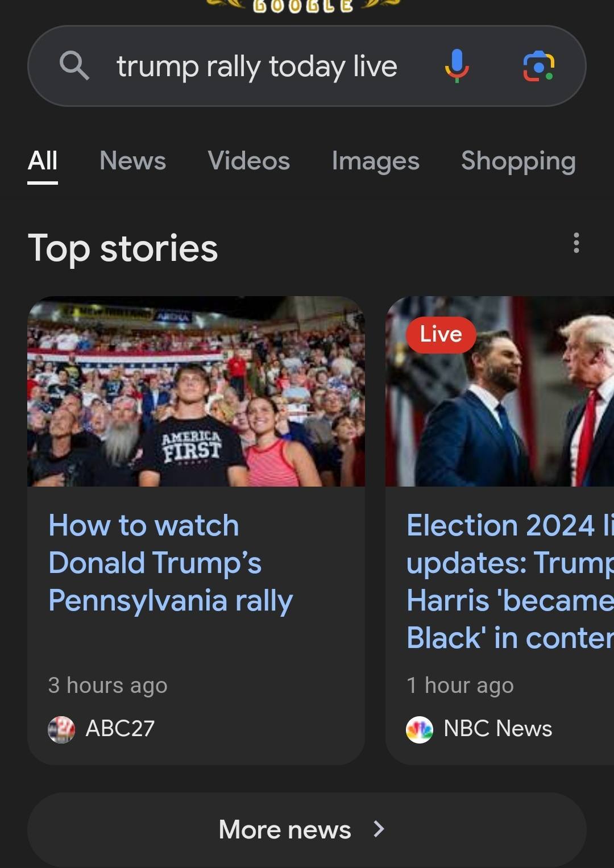The image size is (614, 868).
Task: Tap the More news button
Action: [306, 829]
